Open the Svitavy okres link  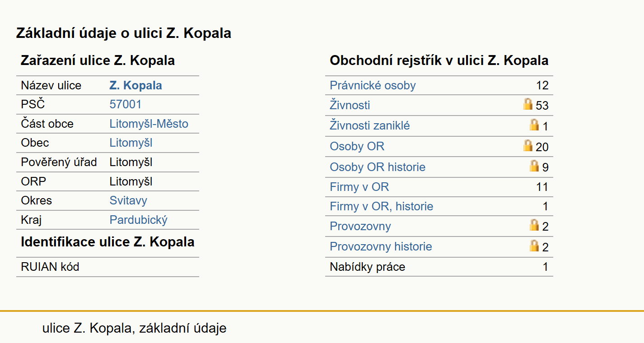128,200
